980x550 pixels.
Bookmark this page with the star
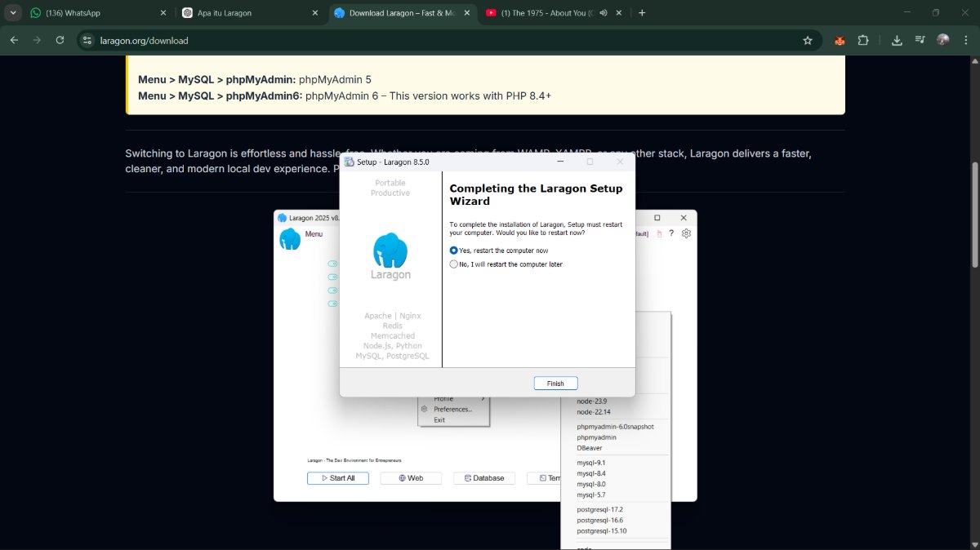808,40
